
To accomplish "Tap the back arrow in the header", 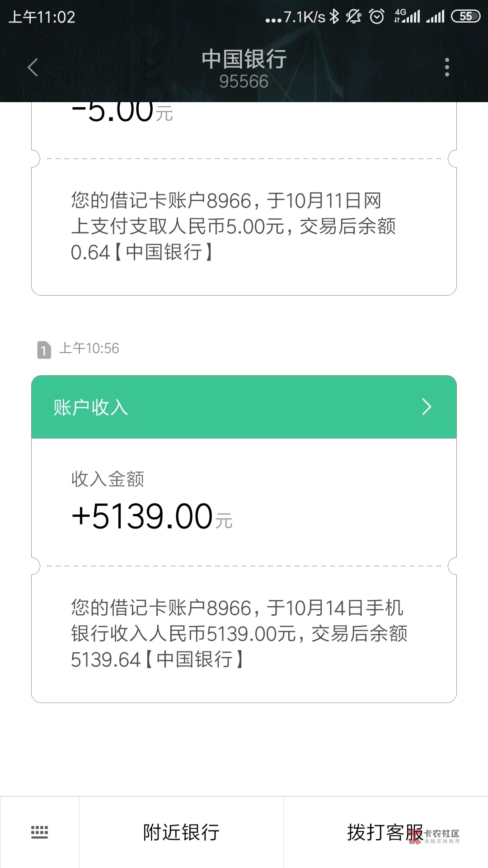I will click(x=33, y=68).
